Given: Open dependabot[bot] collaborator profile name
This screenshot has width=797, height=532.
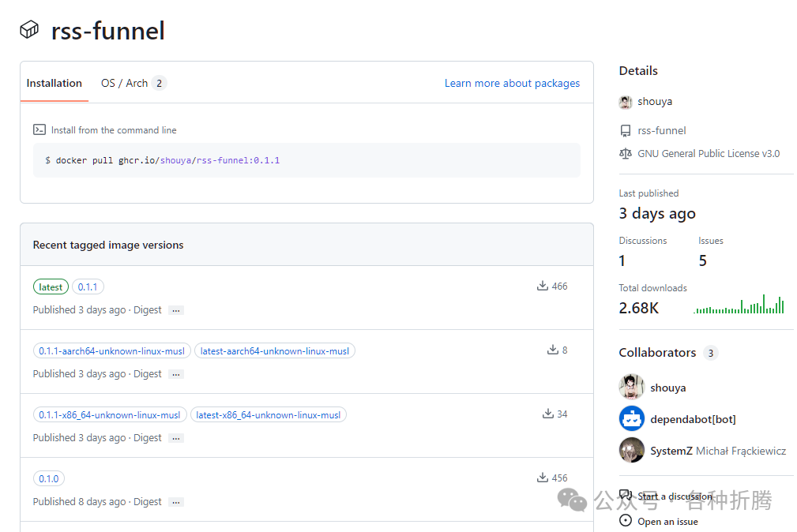Looking at the screenshot, I should point(693,419).
